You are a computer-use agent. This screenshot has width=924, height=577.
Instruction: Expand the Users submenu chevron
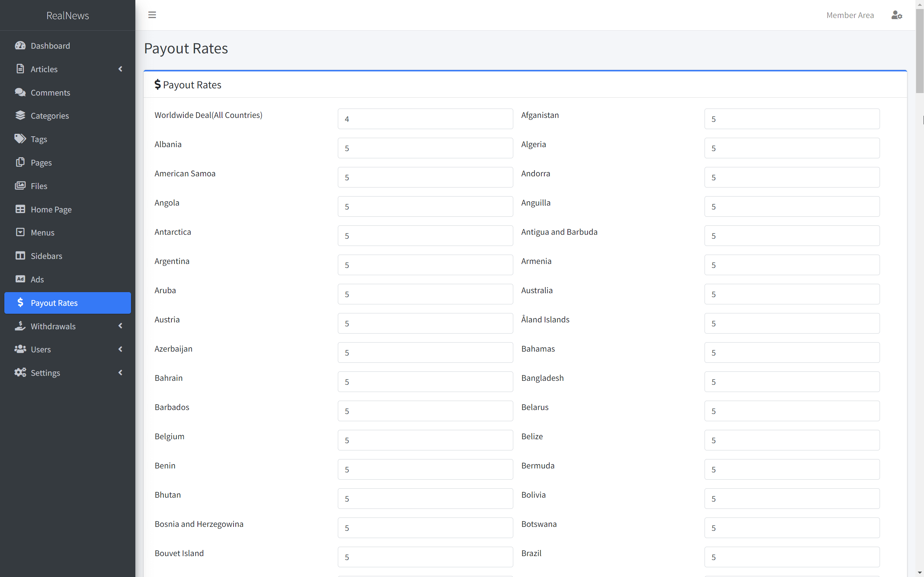[120, 349]
